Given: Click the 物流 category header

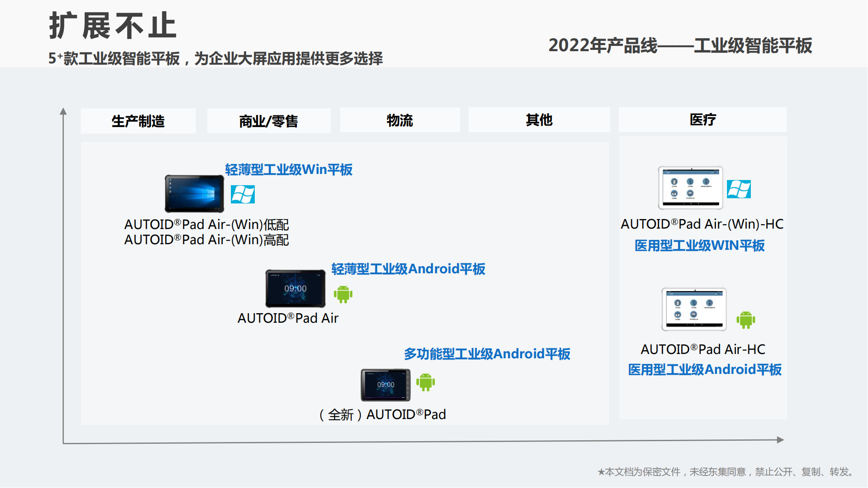Looking at the screenshot, I should click(400, 120).
